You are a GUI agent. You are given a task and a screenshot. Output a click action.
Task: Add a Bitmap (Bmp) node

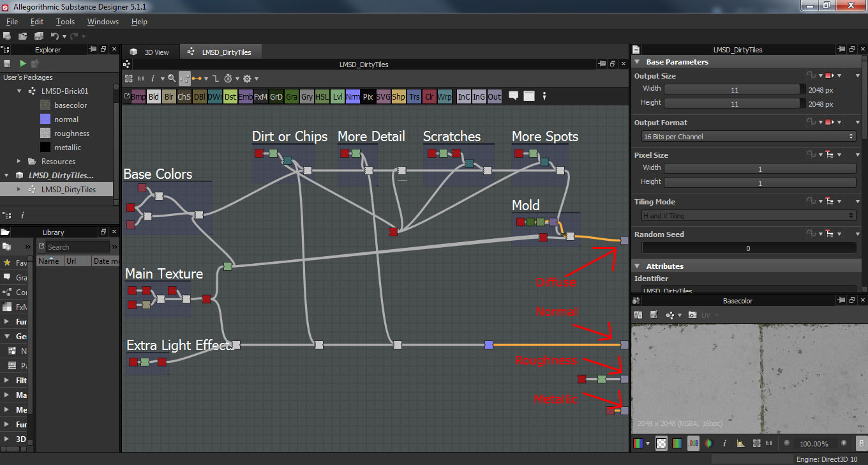click(138, 96)
